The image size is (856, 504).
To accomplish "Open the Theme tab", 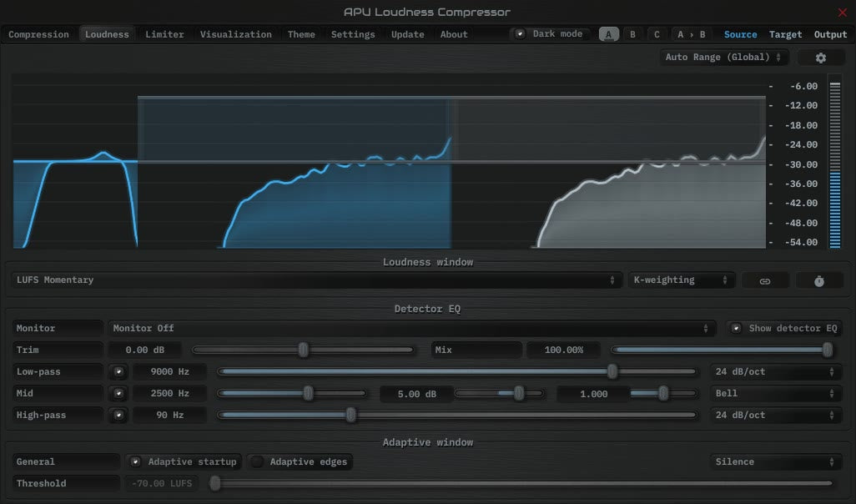I will 301,34.
